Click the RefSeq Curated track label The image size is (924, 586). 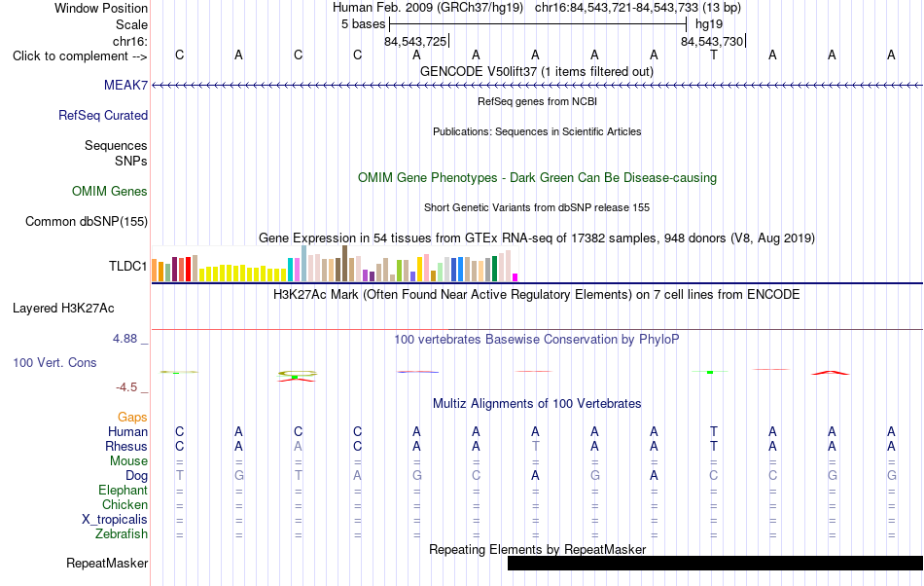pos(102,115)
